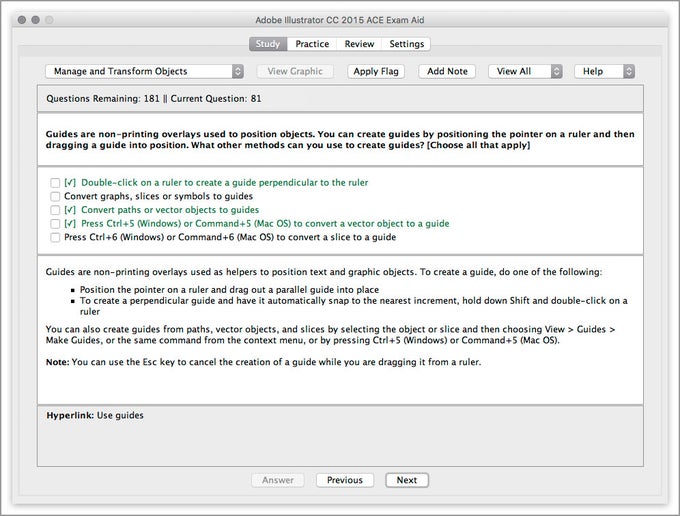Click the Answer button

point(278,480)
